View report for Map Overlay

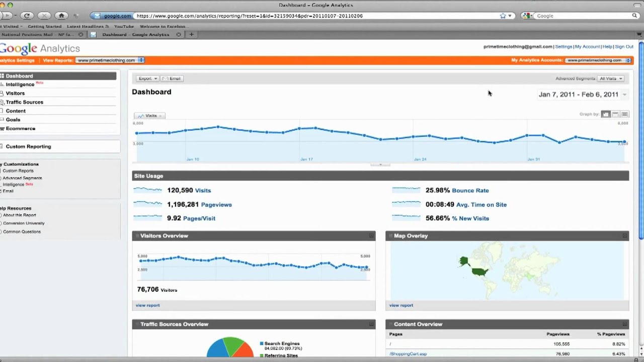[x=401, y=305]
